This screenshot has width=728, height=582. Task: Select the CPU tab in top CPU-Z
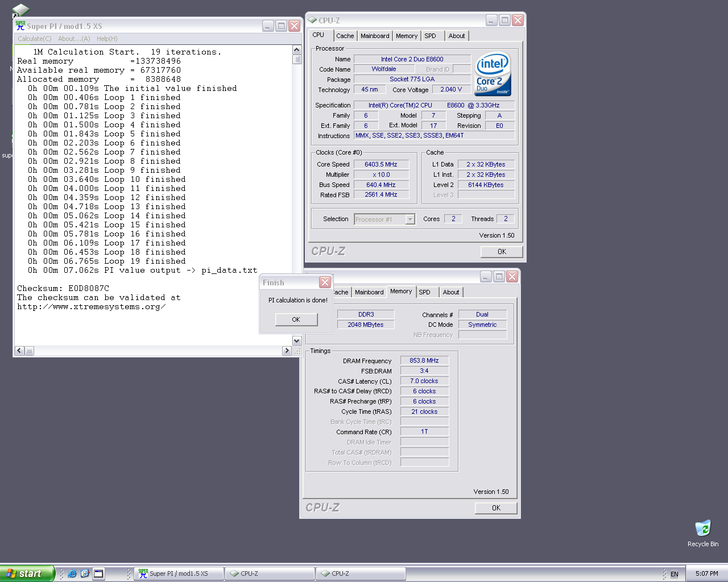point(318,35)
